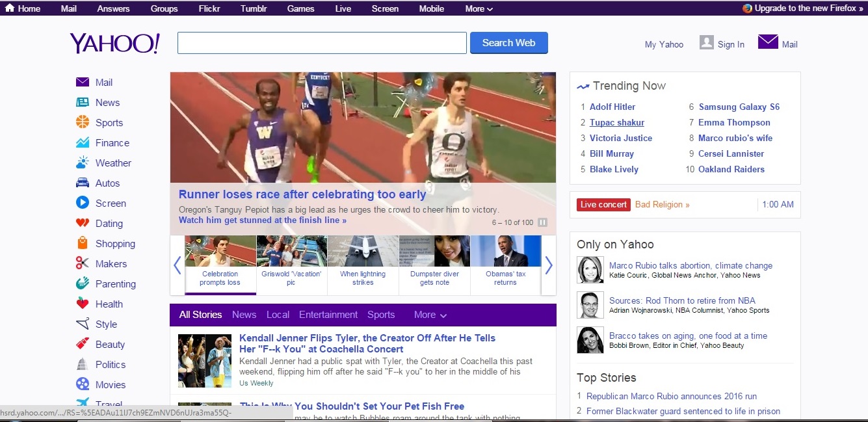Pause the featured stories slideshow
This screenshot has height=422, width=868.
click(543, 222)
